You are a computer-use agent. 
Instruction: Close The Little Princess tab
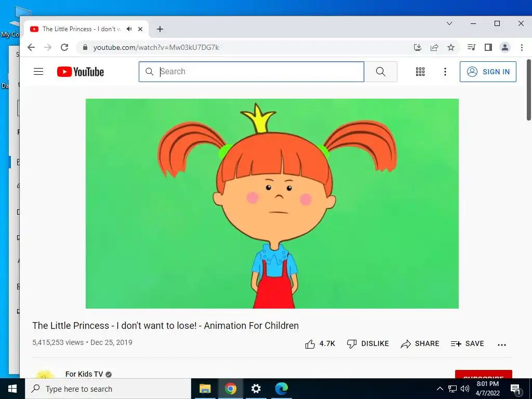140,29
